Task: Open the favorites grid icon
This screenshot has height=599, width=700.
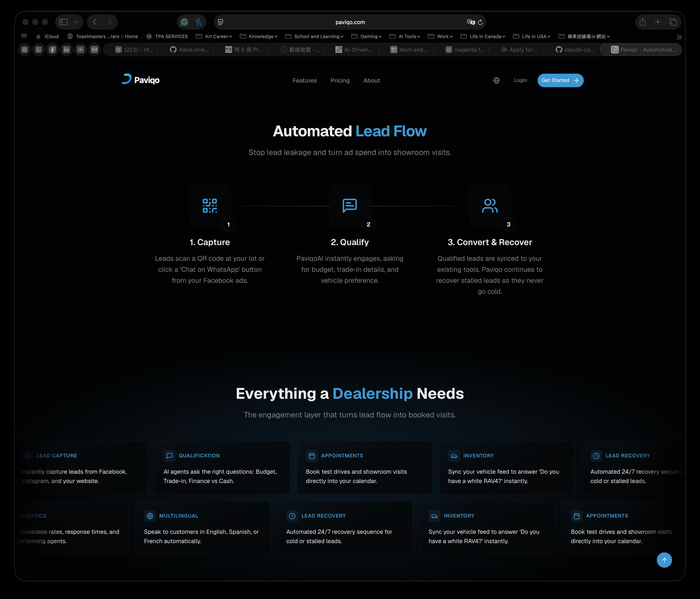Action: (24, 36)
